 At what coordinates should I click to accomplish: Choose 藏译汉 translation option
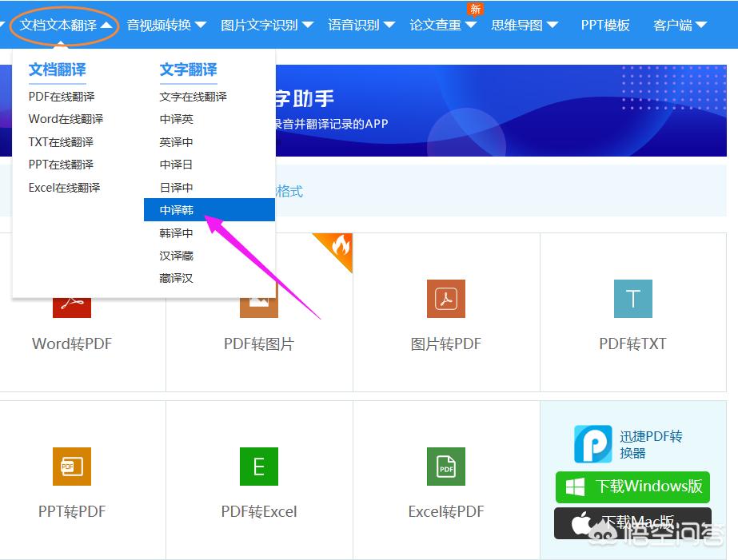[176, 278]
